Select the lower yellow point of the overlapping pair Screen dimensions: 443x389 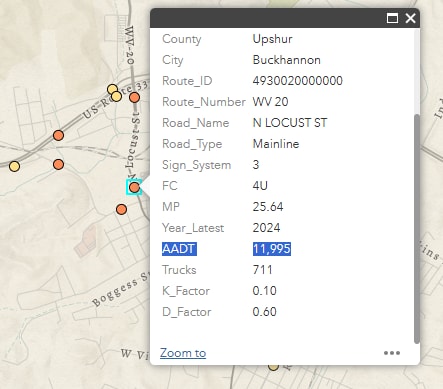(x=116, y=97)
